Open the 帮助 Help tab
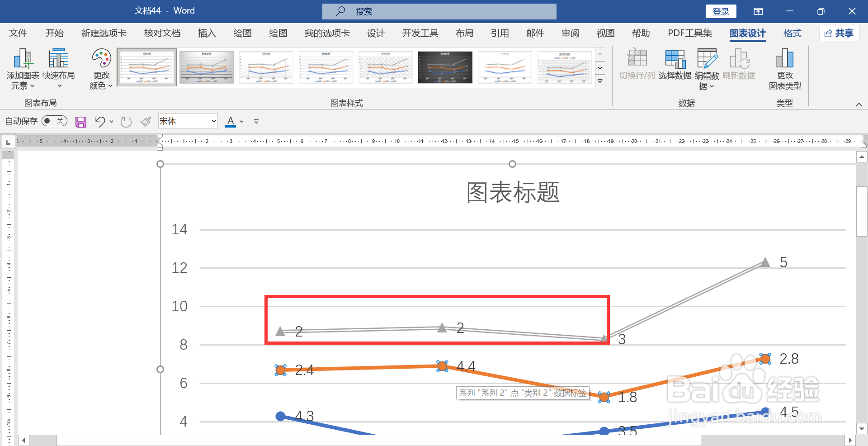The width and height of the screenshot is (868, 446). click(641, 33)
